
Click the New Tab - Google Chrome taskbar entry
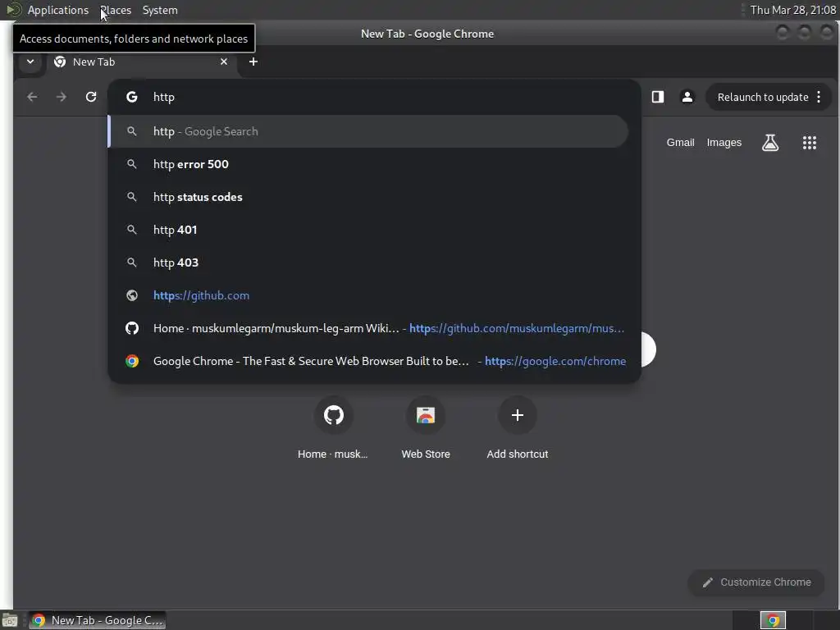pos(98,620)
